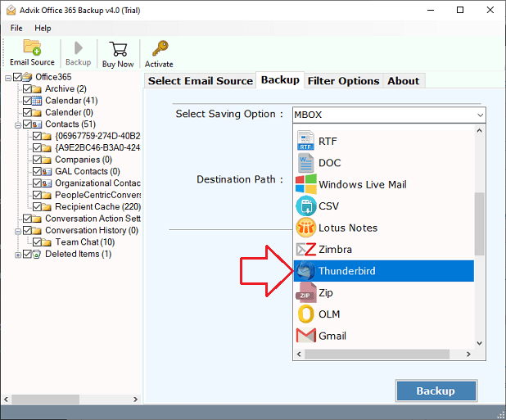Collapse the Contacts (51) tree node
The width and height of the screenshot is (506, 420).
click(18, 125)
